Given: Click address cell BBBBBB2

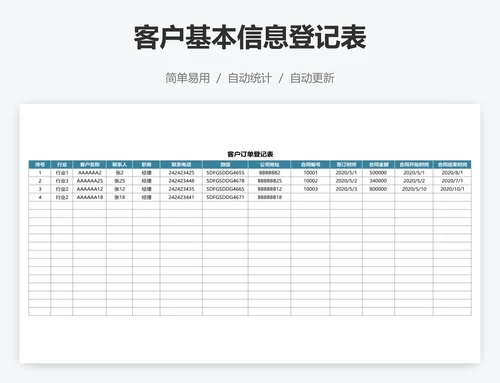Looking at the screenshot, I should point(269,173).
